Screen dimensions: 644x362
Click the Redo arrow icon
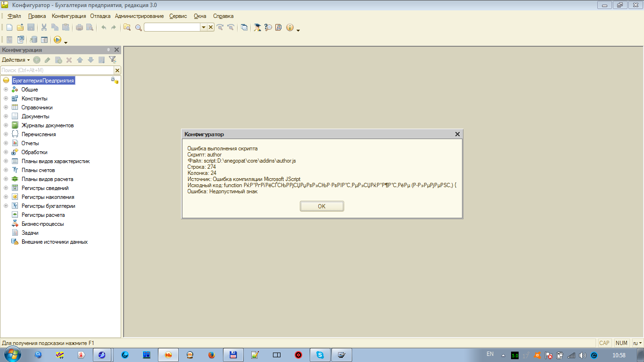114,27
